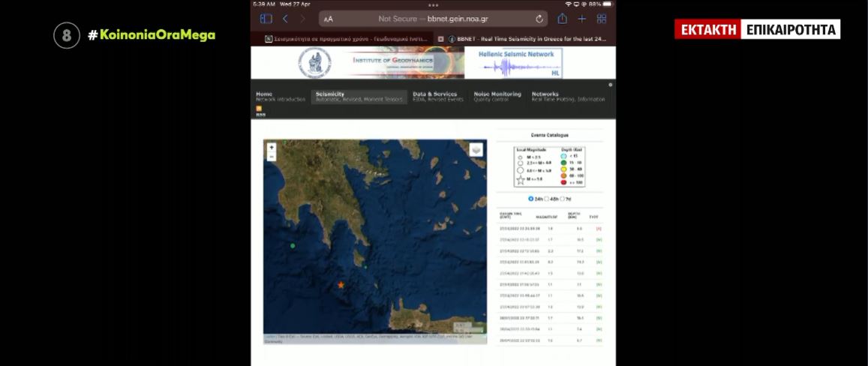Open the map layers selector icon
This screenshot has width=868, height=366.
tap(476, 149)
